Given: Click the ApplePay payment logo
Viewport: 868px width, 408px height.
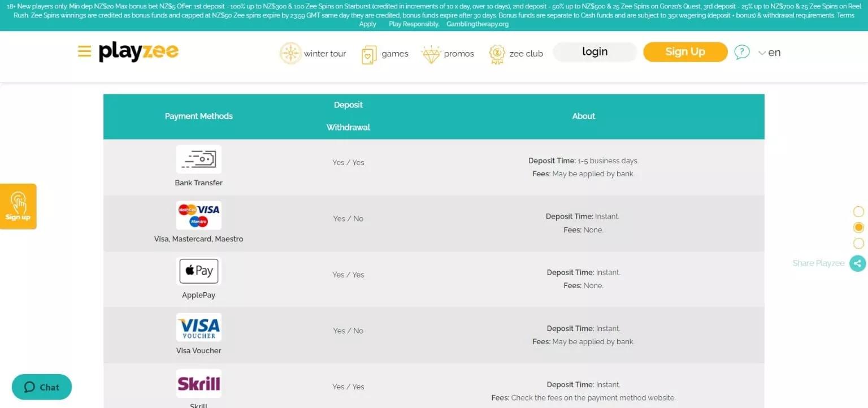Looking at the screenshot, I should 198,271.
